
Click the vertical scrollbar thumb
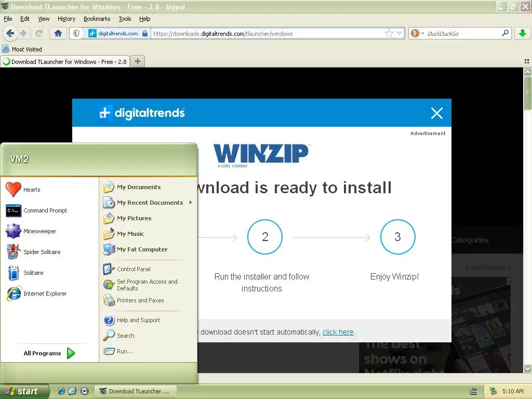pos(527,93)
